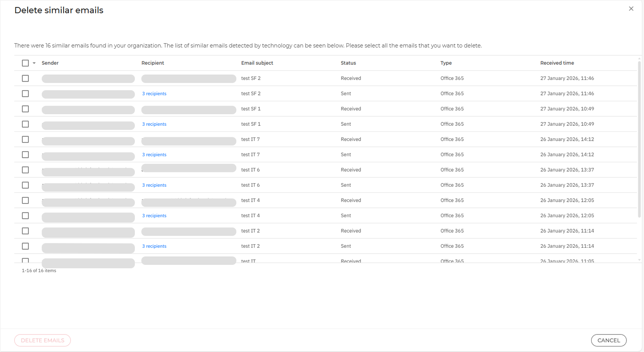
Task: Tick the checkbox for "test IT 6" Sent
Action: pos(25,185)
